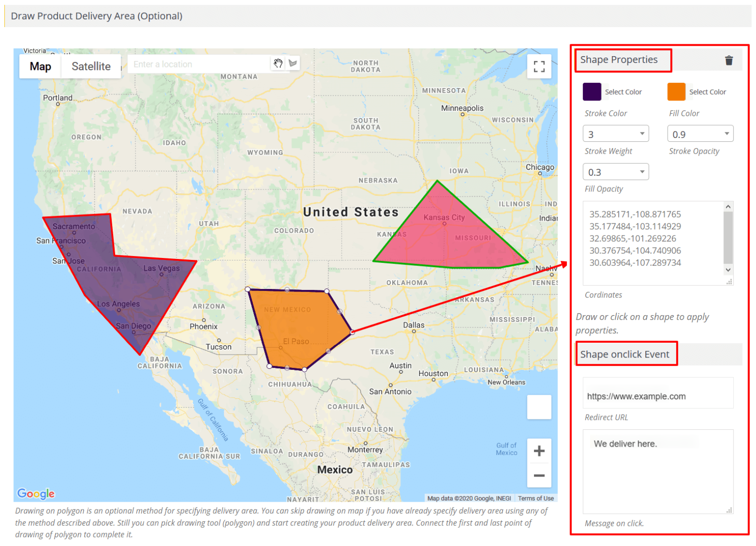Viewport: 756px width, 546px height.
Task: Open the Stroke Opacity dropdown
Action: [x=700, y=133]
